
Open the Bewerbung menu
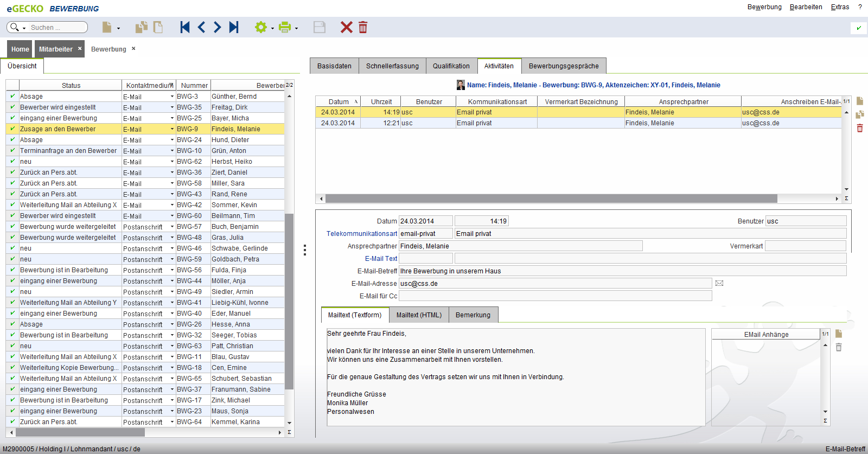point(764,7)
